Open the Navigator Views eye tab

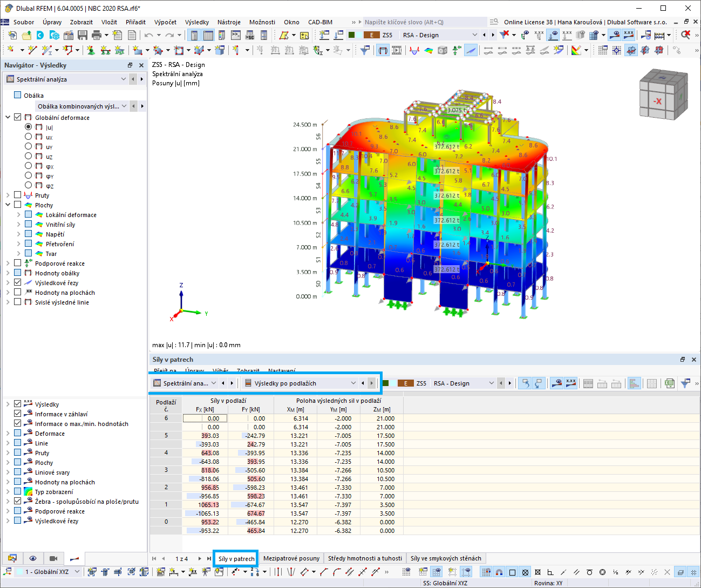pyautogui.click(x=33, y=558)
